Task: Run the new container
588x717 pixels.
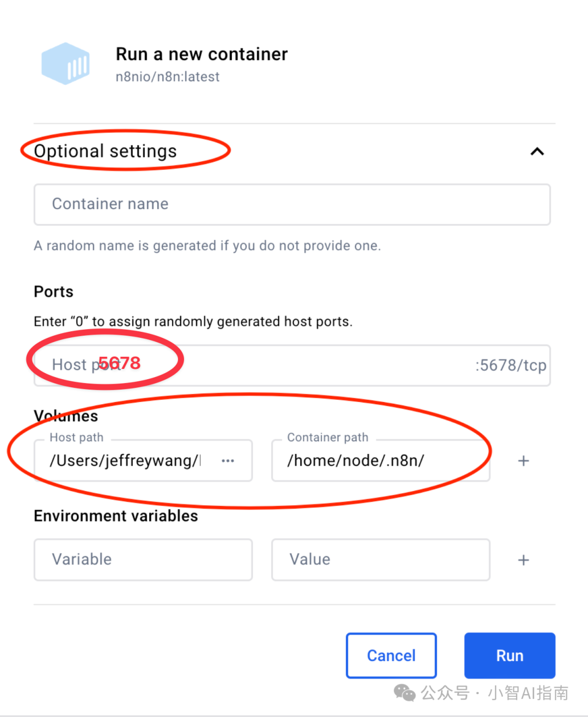Action: click(x=510, y=655)
